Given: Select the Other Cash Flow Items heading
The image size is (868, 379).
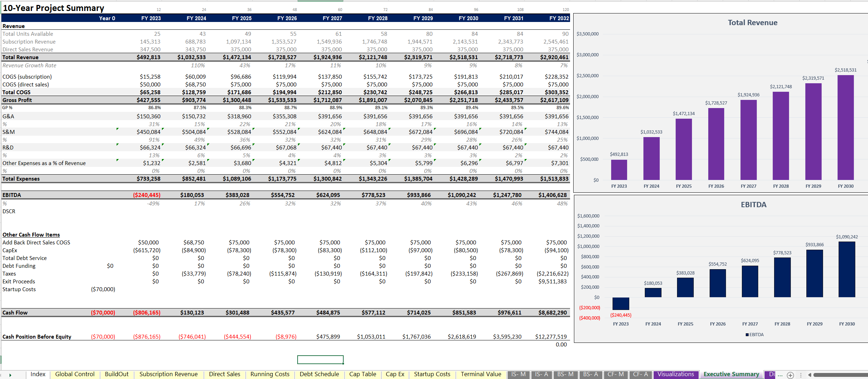Looking at the screenshot, I should 31,235.
